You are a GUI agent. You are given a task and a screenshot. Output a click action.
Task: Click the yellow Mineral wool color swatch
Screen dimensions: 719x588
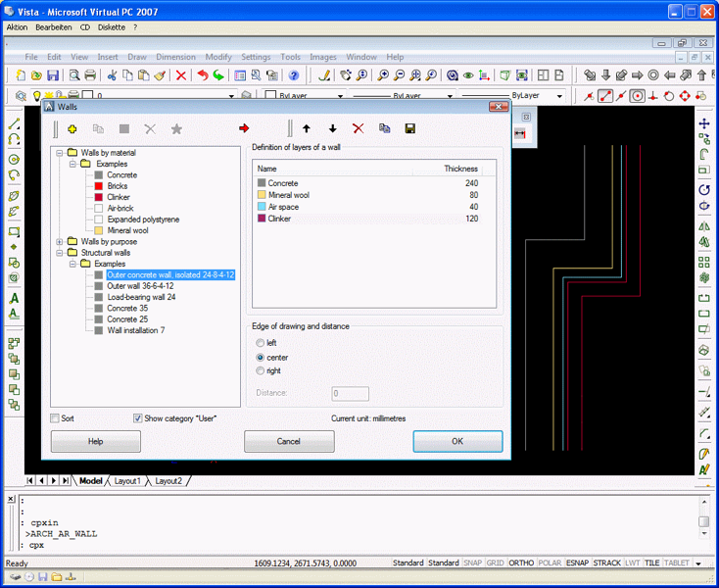tap(262, 195)
